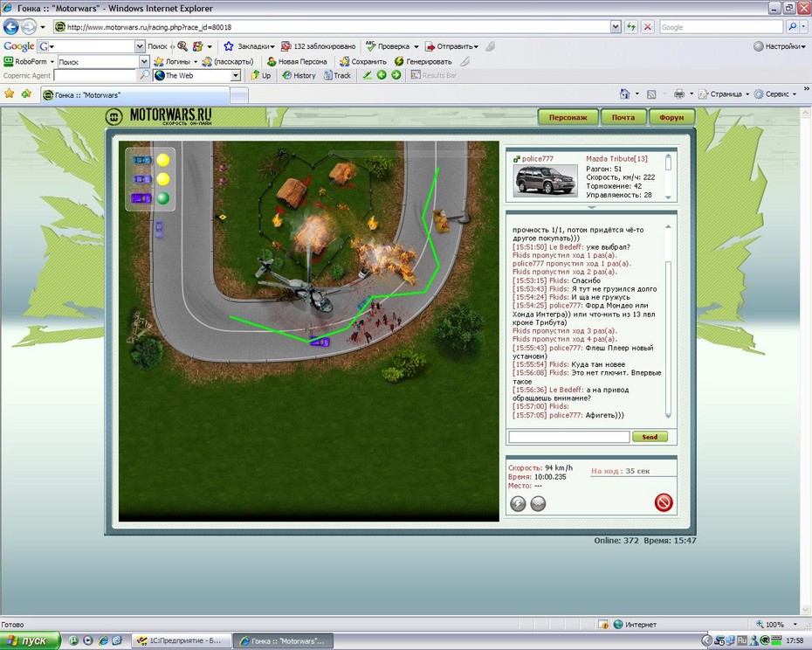Click Copernic History button
Image resolution: width=812 pixels, height=650 pixels.
(299, 75)
